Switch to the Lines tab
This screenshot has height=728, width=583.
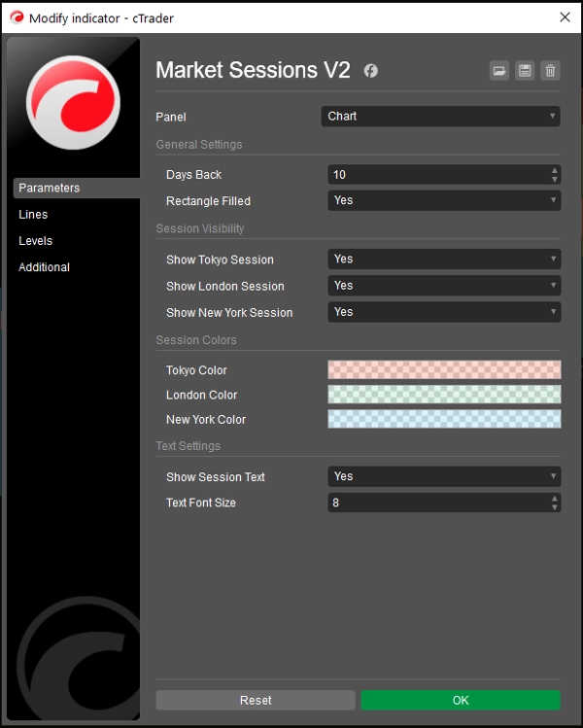tap(33, 215)
